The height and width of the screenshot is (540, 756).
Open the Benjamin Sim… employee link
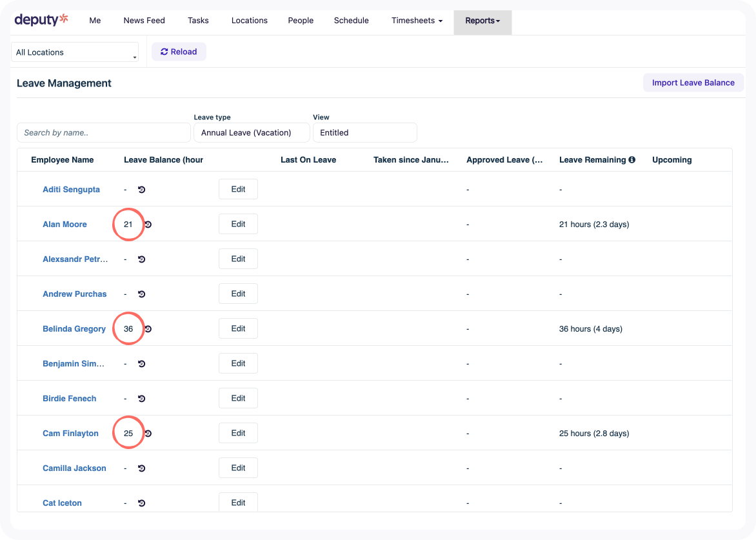pos(74,364)
